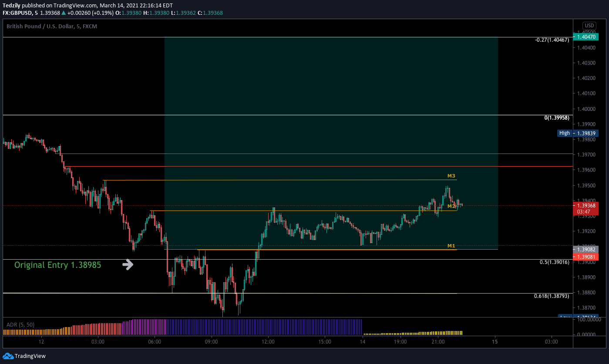Screen dimensions: 609x364
Task: Click the green 1.40470 price tag
Action: click(586, 37)
